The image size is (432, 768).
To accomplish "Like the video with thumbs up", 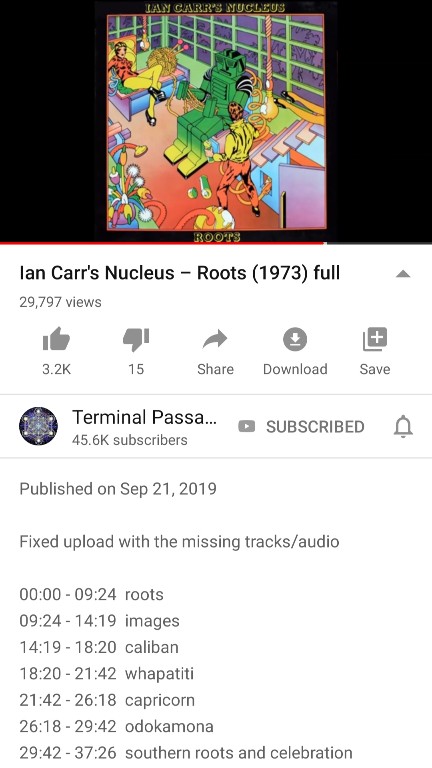I will tap(56, 339).
